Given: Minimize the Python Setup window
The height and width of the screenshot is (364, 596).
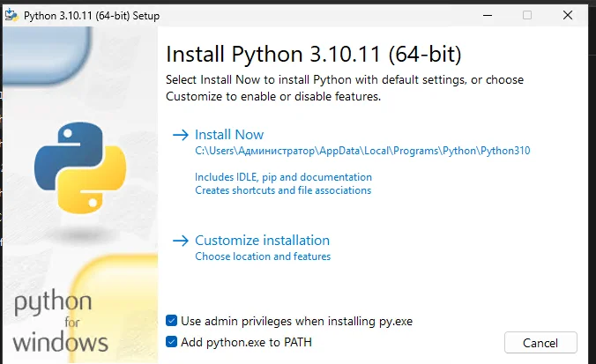Looking at the screenshot, I should tap(488, 15).
